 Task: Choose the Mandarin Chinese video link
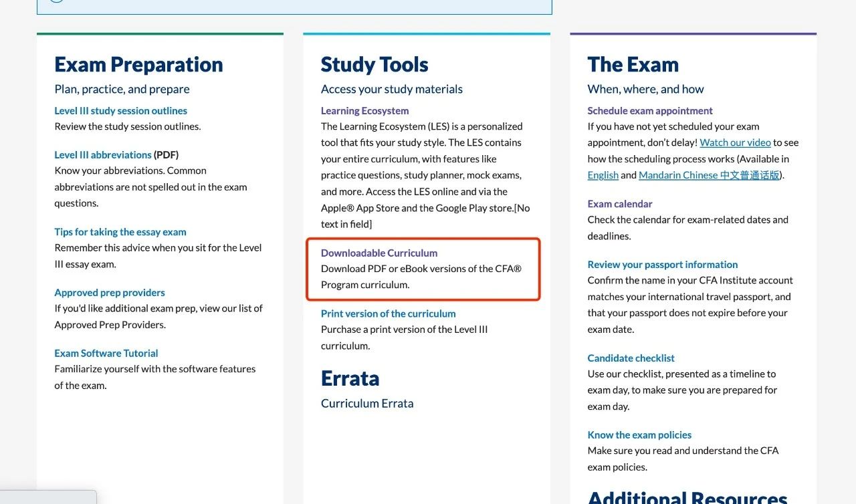(710, 175)
